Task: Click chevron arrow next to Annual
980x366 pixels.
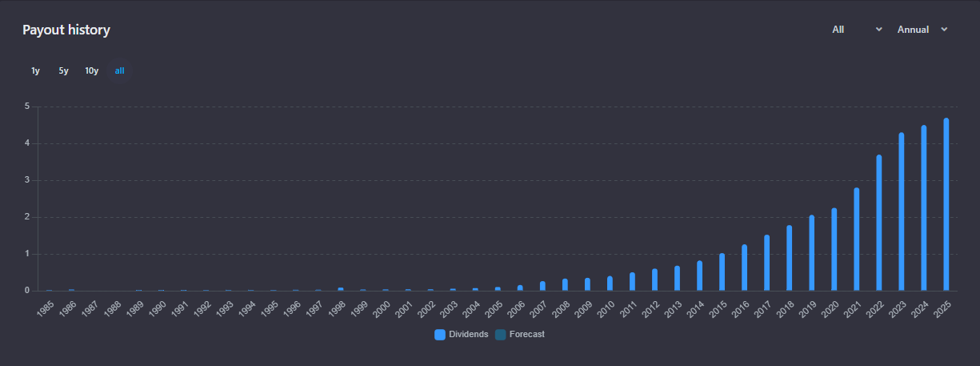Action: 945,30
